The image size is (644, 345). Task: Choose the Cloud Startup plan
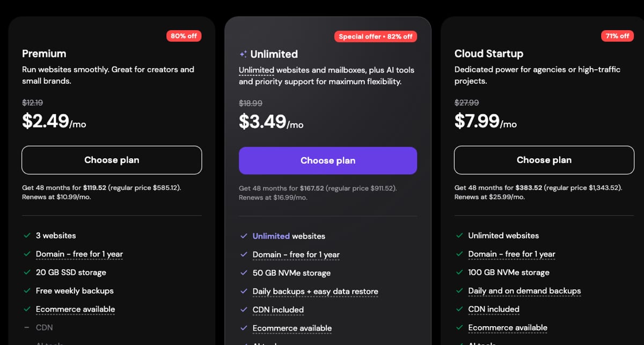coord(544,160)
